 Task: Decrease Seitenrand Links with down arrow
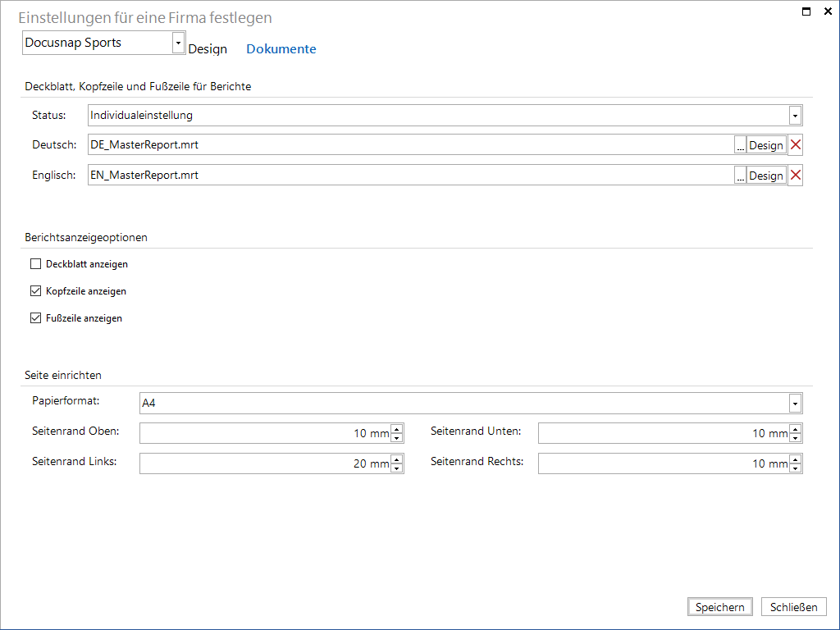396,468
